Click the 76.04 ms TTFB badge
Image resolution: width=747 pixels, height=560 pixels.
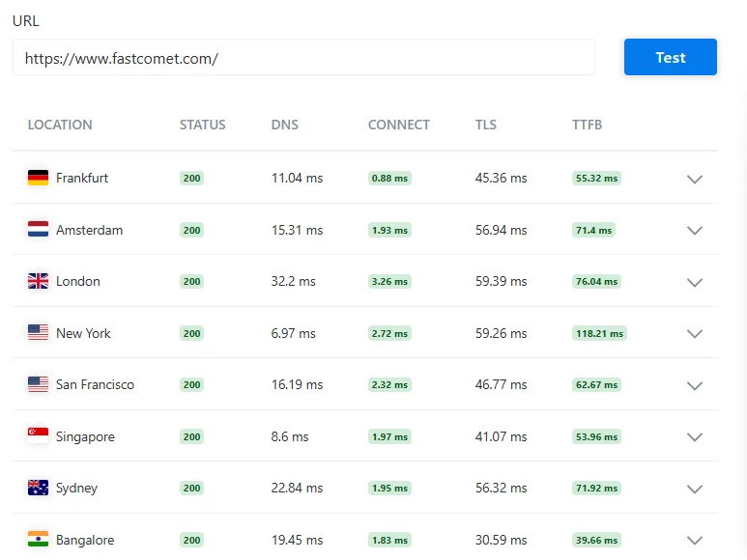click(x=596, y=281)
